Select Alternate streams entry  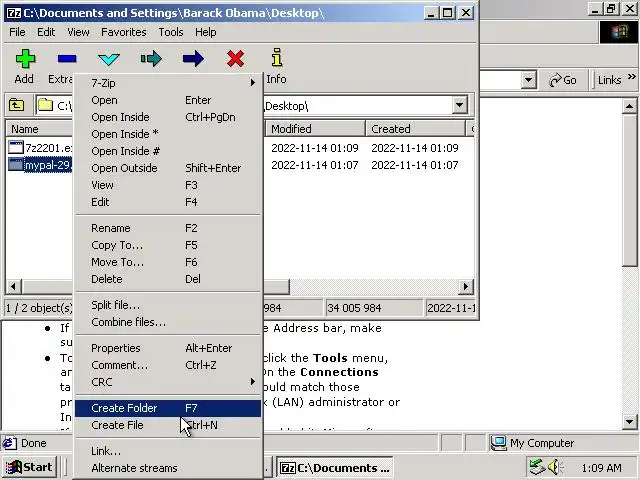click(x=168, y=468)
